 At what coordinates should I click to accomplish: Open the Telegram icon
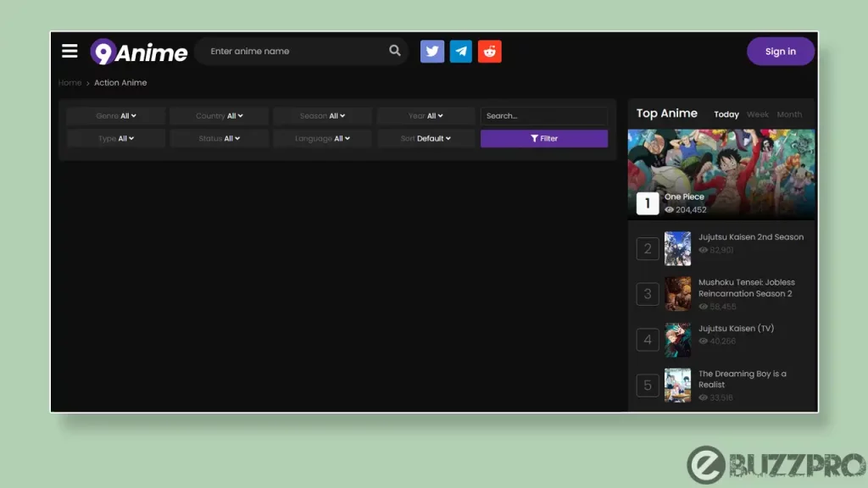click(460, 52)
